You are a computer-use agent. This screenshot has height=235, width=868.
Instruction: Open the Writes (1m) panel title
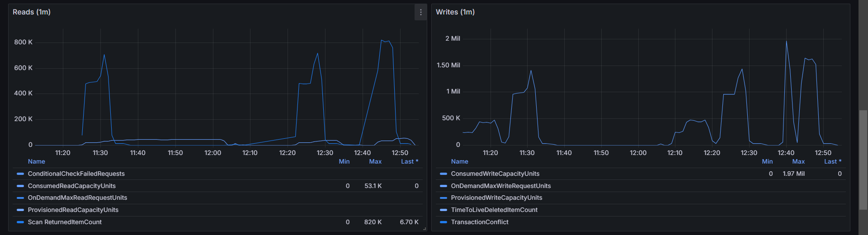[455, 12]
